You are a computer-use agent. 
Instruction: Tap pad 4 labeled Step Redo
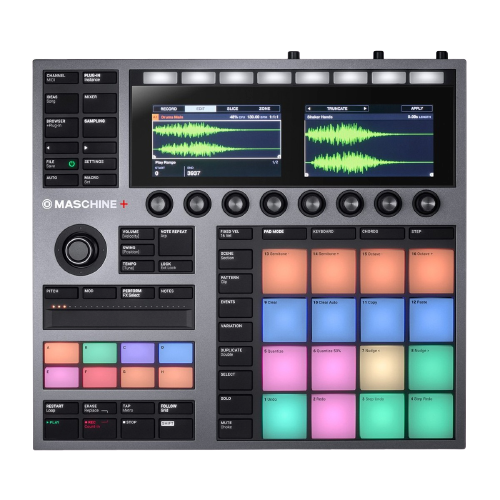click(x=431, y=416)
